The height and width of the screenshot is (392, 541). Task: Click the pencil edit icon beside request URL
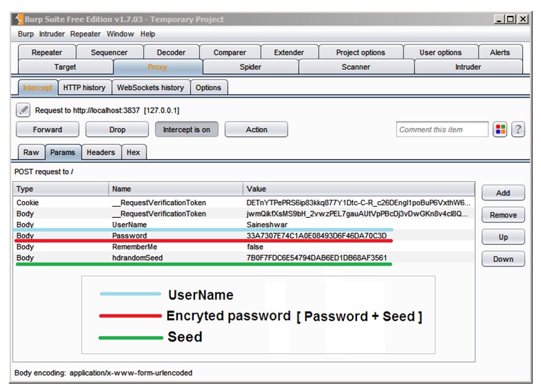point(23,110)
